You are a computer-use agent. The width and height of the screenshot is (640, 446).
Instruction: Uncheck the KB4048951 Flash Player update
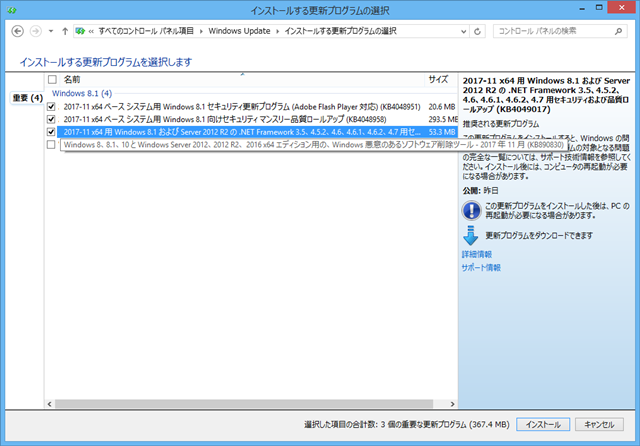point(51,107)
